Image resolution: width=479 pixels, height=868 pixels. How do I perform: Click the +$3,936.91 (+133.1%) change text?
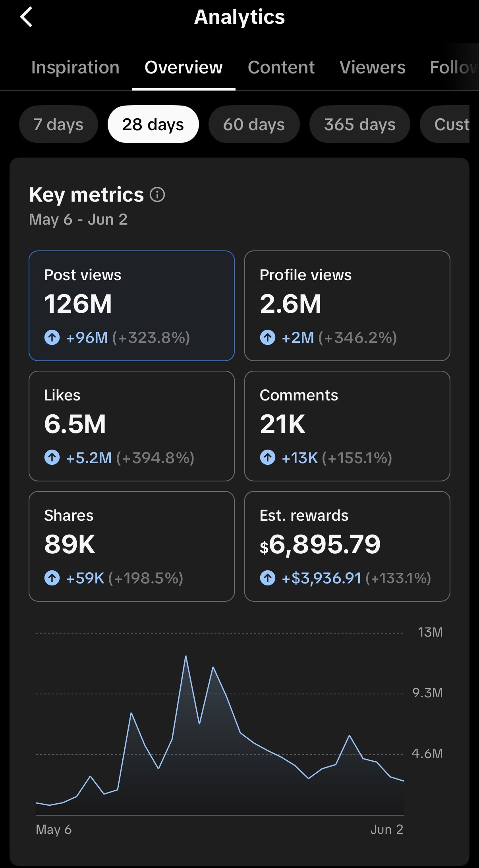pos(356,578)
